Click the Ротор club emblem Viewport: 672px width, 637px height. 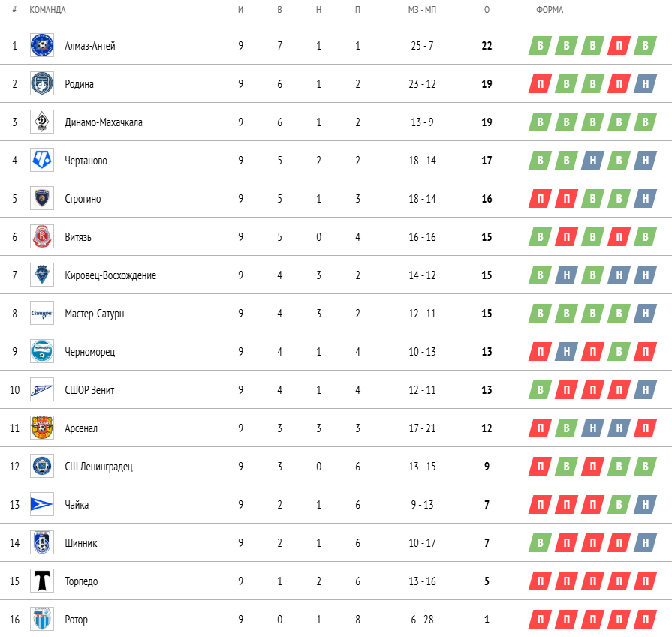point(42,619)
